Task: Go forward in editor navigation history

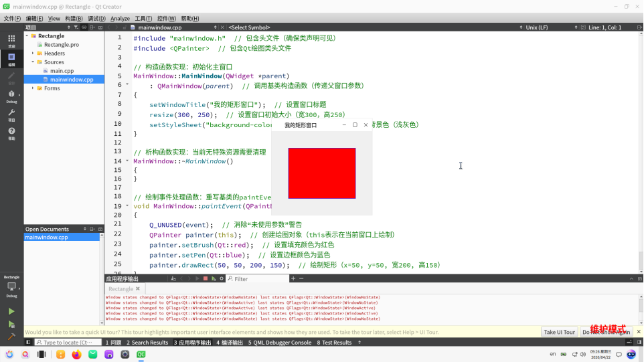Action: tap(116, 27)
